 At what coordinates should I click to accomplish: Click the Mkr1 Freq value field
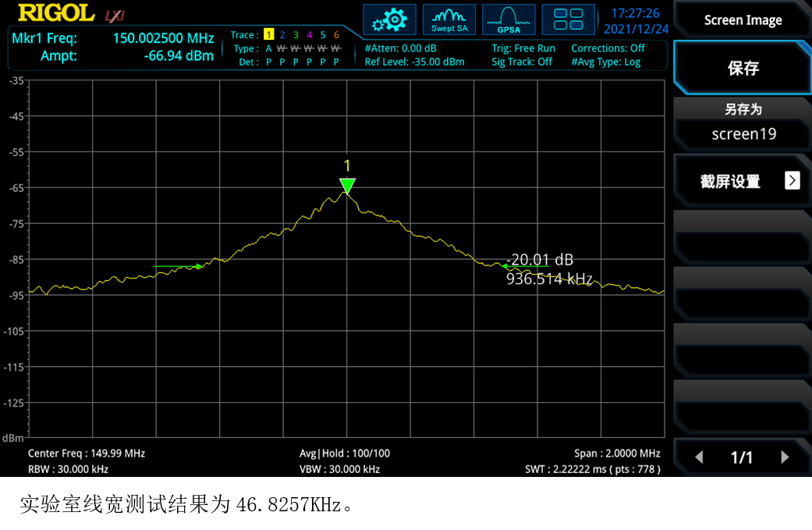click(x=163, y=38)
